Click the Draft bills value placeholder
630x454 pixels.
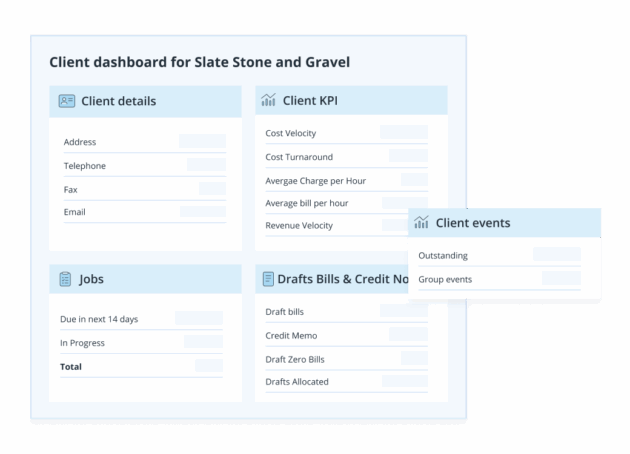coord(404,311)
